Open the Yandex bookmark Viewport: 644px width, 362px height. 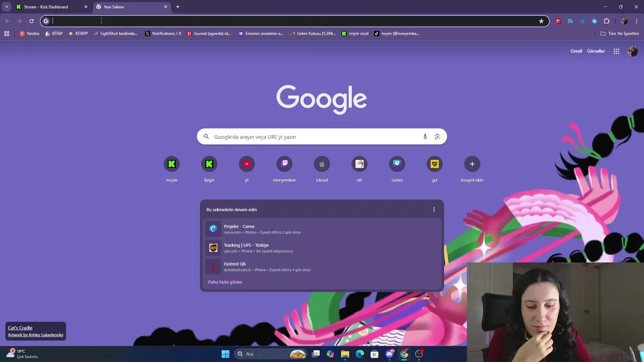coord(29,34)
